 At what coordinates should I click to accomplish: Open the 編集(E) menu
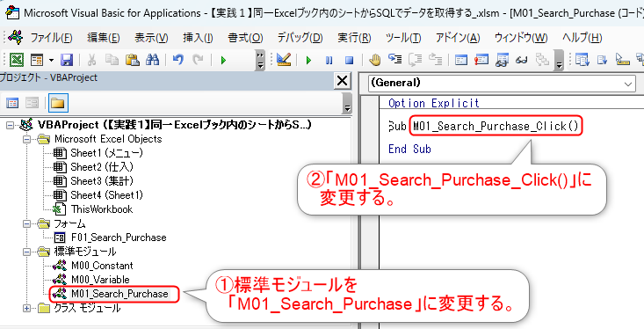tap(103, 38)
